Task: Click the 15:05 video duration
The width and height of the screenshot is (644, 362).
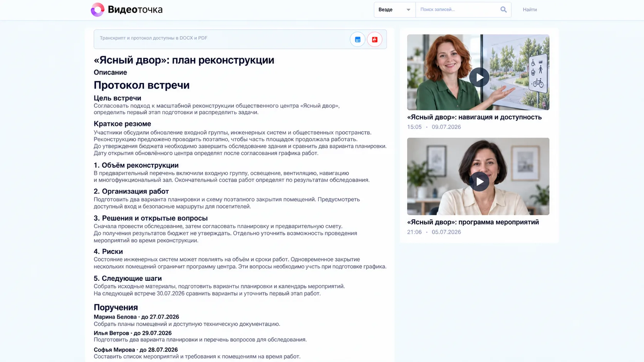Action: coord(414,127)
